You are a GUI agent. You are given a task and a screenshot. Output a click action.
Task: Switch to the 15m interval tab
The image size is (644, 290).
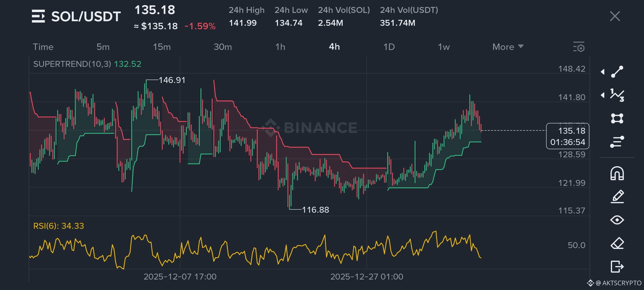pos(162,47)
